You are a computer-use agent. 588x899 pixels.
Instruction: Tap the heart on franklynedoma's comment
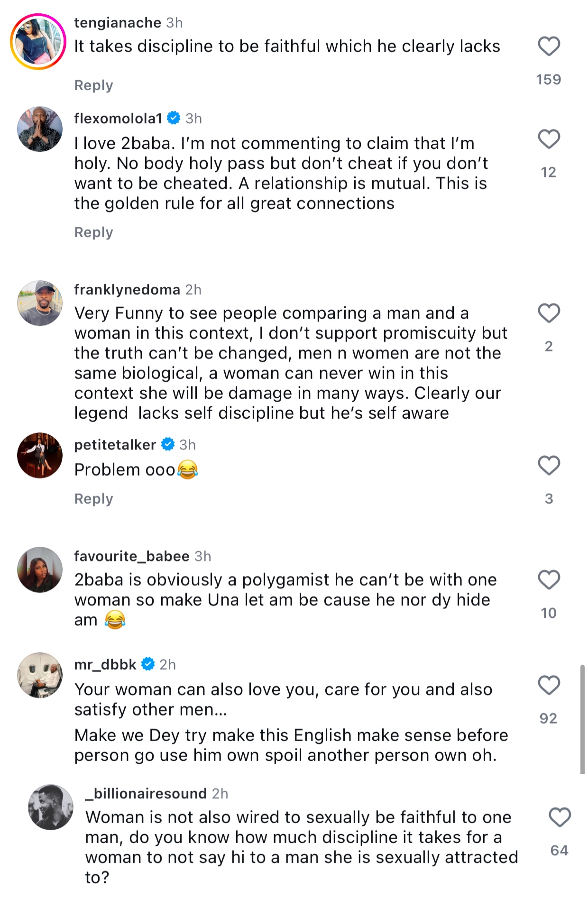pyautogui.click(x=549, y=313)
